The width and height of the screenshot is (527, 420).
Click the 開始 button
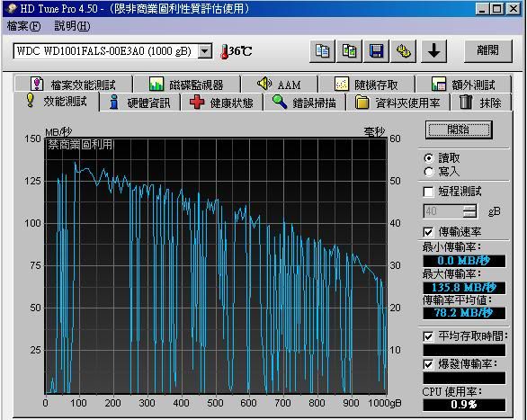coord(459,130)
